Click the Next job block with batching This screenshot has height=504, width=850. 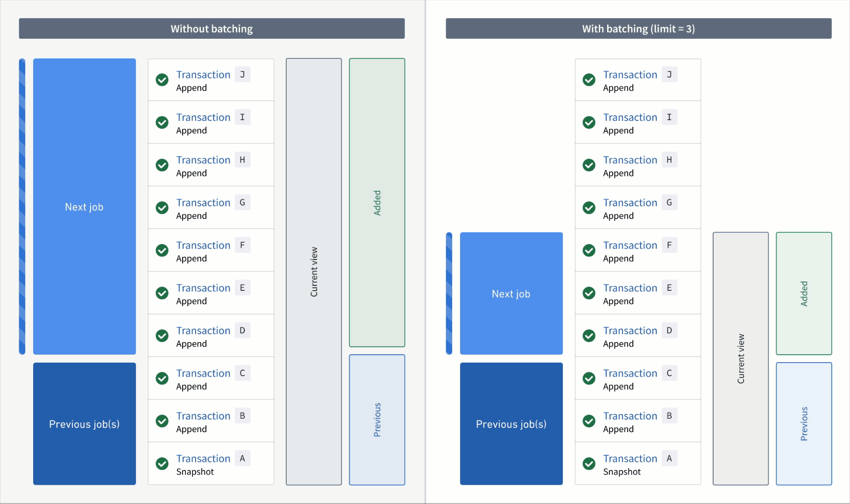click(511, 294)
